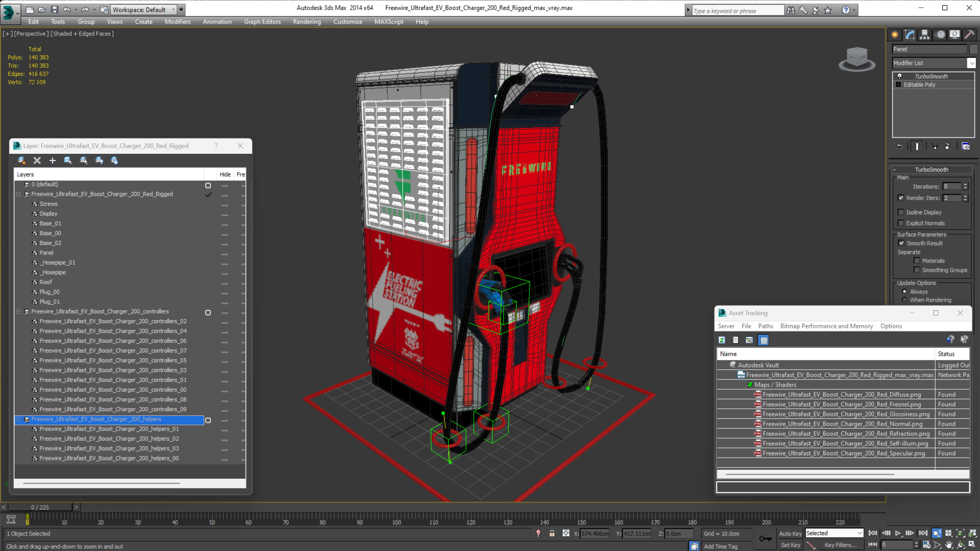Viewport: 980px width, 551px height.
Task: Open the Display command panel tab
Action: coord(955,35)
